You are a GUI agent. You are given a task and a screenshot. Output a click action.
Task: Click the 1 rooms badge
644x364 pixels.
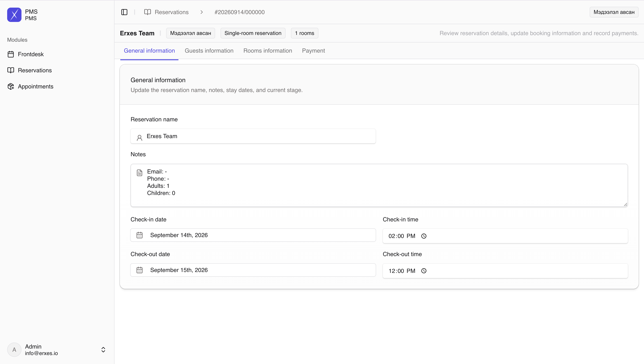305,33
